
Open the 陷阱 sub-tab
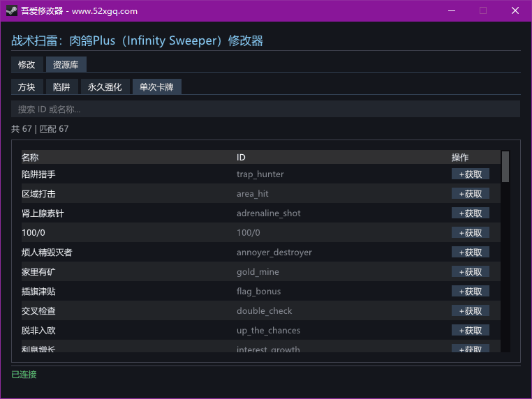61,86
